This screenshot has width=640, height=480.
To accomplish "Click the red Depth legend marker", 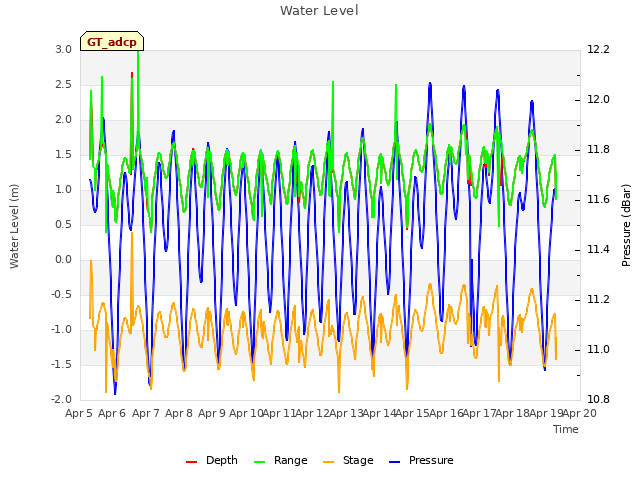I will [191, 462].
